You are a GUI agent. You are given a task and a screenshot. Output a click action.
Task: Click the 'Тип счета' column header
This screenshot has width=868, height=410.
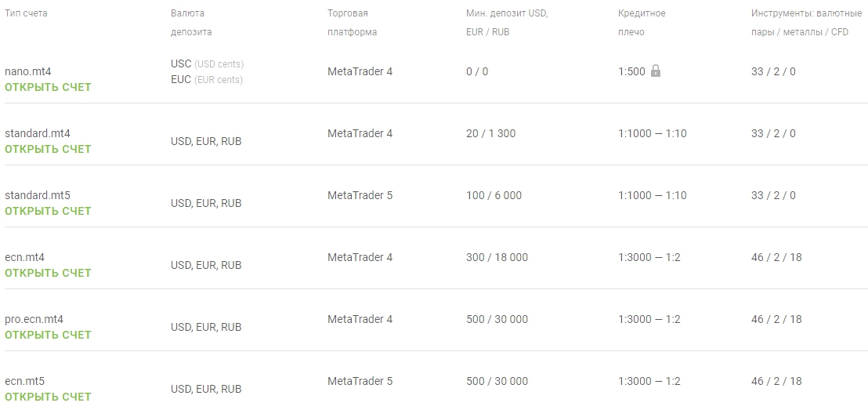click(x=26, y=13)
